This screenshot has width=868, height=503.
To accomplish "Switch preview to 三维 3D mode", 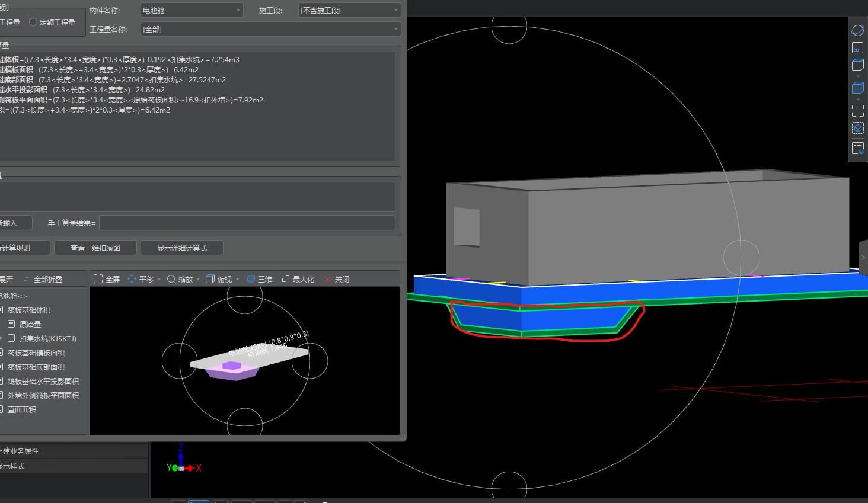I will (259, 279).
